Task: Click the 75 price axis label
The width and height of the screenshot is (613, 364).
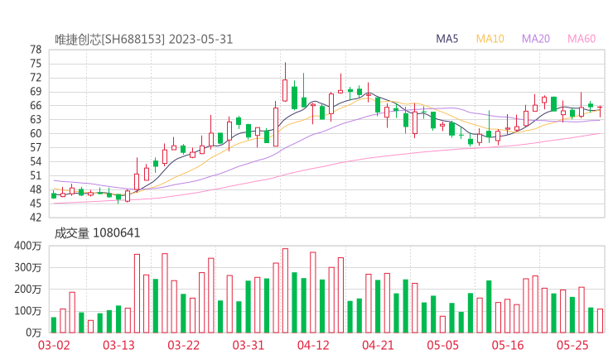Action: pos(36,64)
